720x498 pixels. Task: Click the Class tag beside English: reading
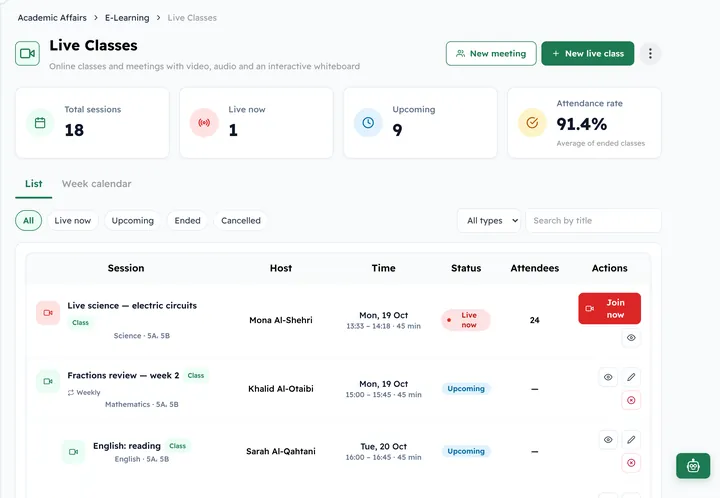pyautogui.click(x=177, y=446)
